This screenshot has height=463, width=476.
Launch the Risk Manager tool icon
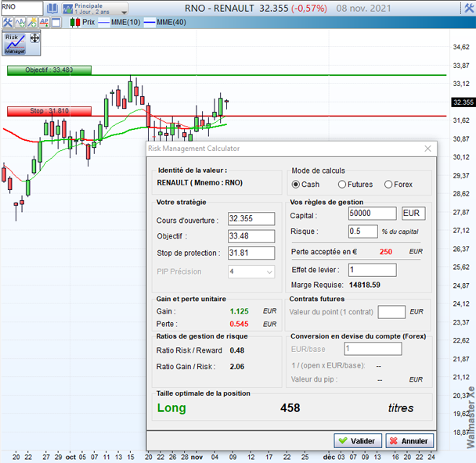point(15,44)
